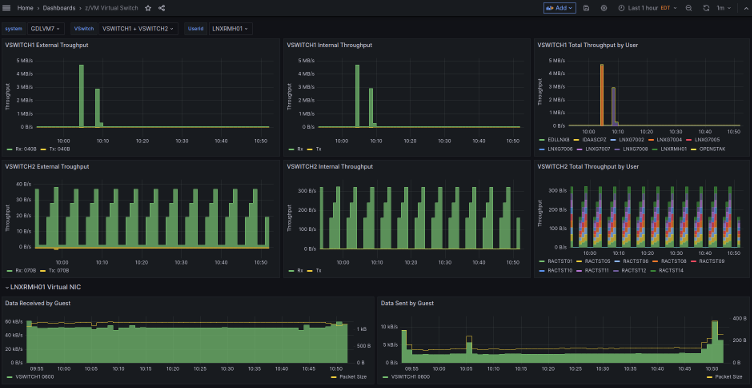
Task: Save the dashboard with disk icon
Action: [x=587, y=8]
